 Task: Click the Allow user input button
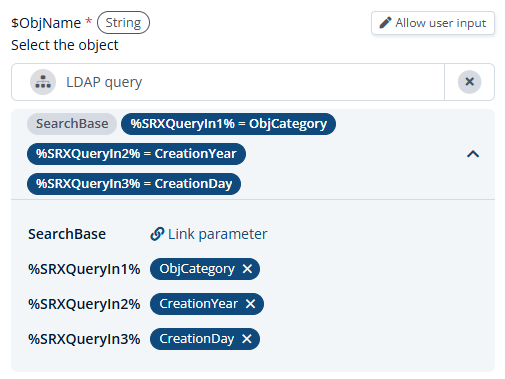tap(433, 23)
